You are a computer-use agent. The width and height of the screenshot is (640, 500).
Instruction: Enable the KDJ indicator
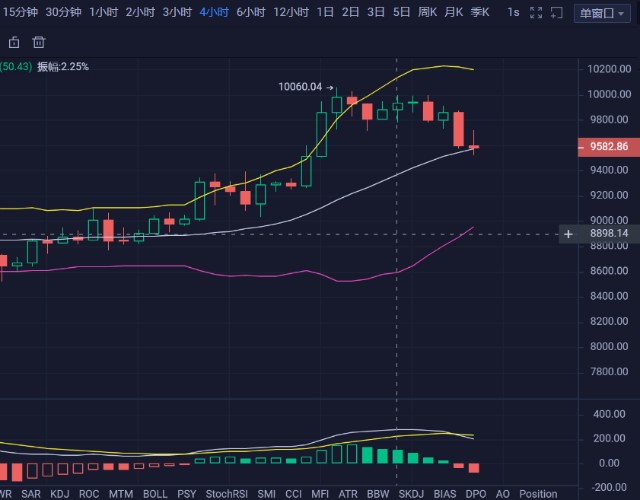[60, 494]
